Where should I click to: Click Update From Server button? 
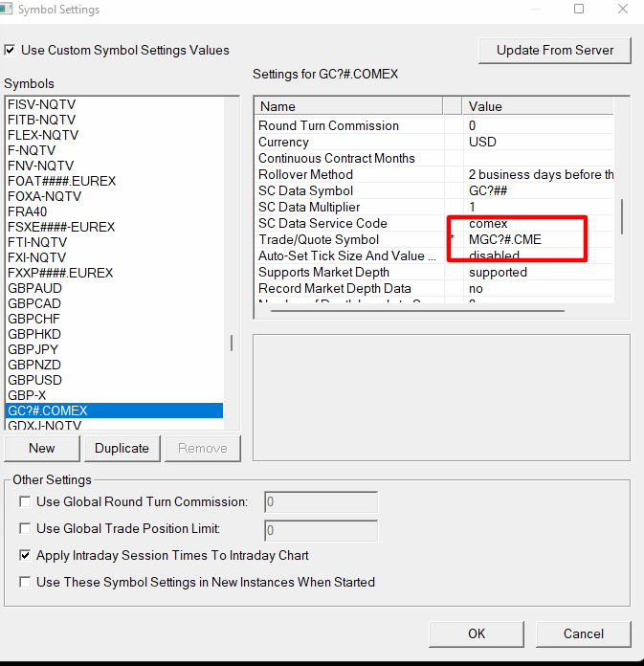(555, 50)
